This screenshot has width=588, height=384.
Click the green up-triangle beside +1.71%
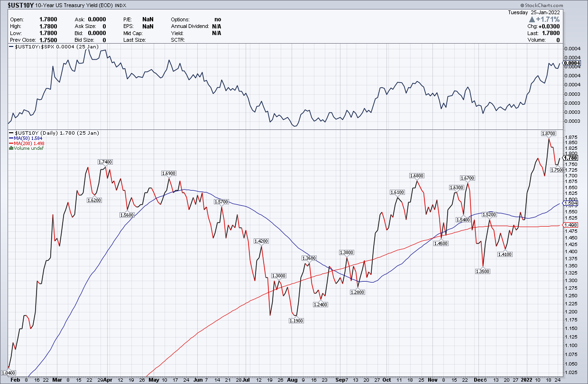coord(533,20)
